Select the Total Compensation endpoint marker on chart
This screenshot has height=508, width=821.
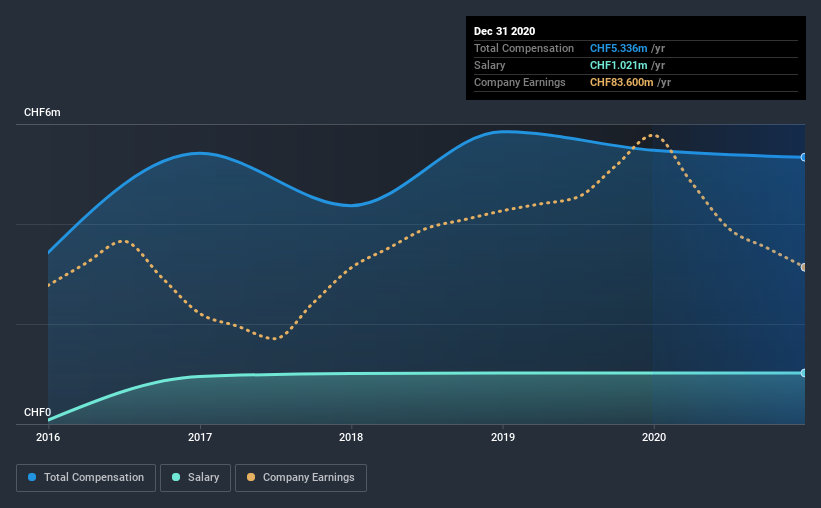(804, 157)
